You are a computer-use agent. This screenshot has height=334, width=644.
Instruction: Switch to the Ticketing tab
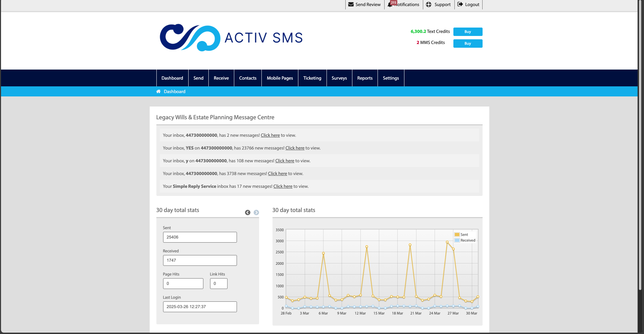[312, 78]
